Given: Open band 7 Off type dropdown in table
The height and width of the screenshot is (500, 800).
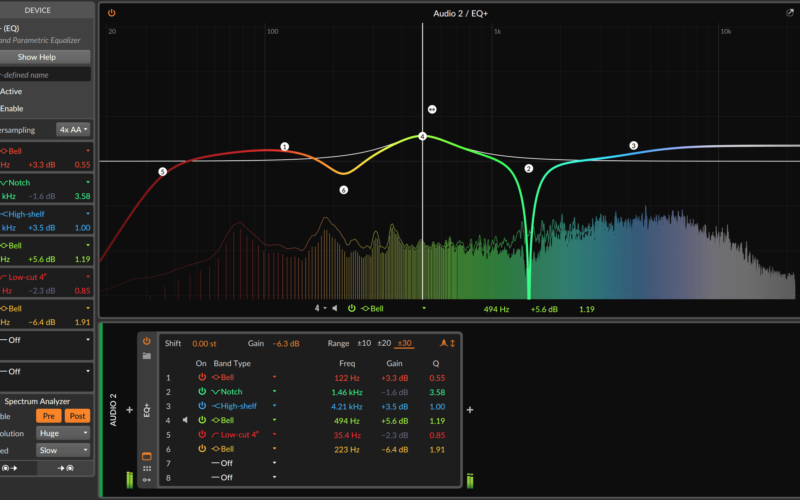Looking at the screenshot, I should tap(274, 463).
